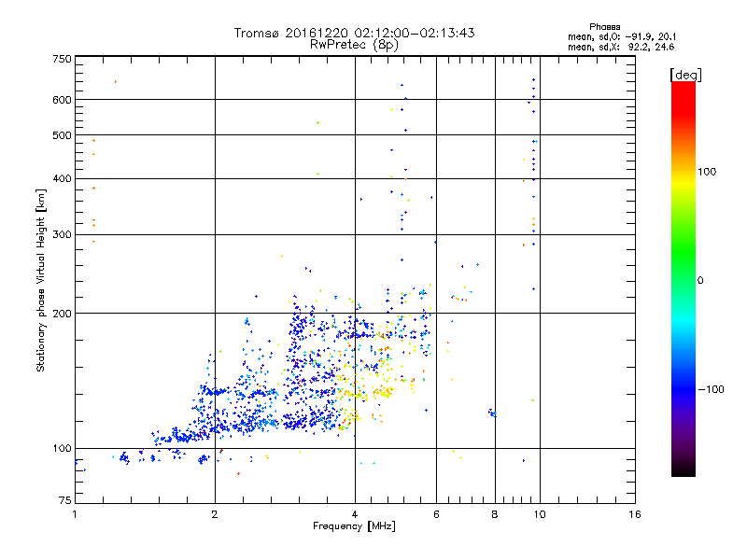Select the mean, sd,X: 92.2, 24.6 line
This screenshot has height=560, width=747.
point(621,47)
